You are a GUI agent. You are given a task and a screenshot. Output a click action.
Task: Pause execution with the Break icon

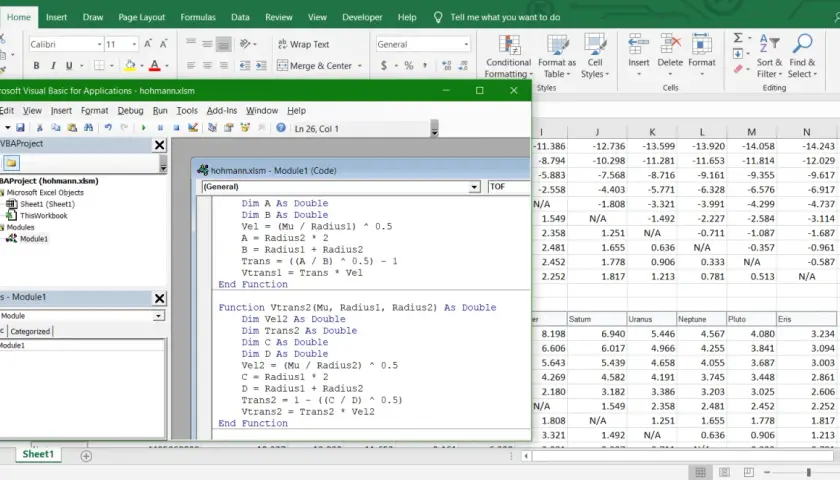coord(160,128)
